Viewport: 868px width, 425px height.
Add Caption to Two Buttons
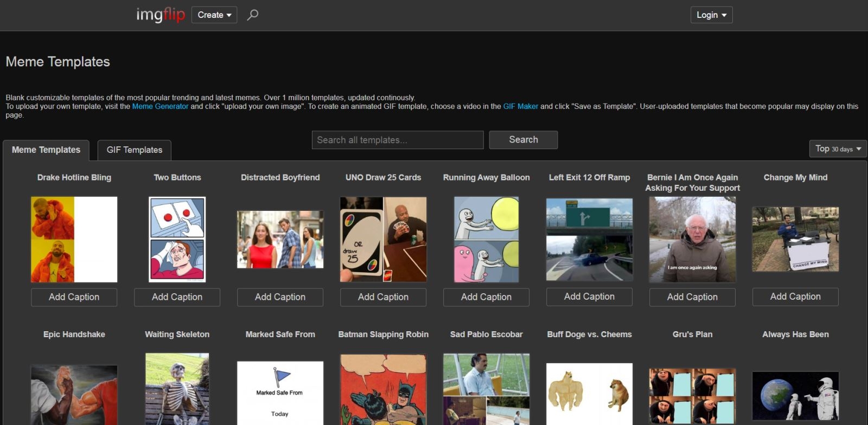177,297
